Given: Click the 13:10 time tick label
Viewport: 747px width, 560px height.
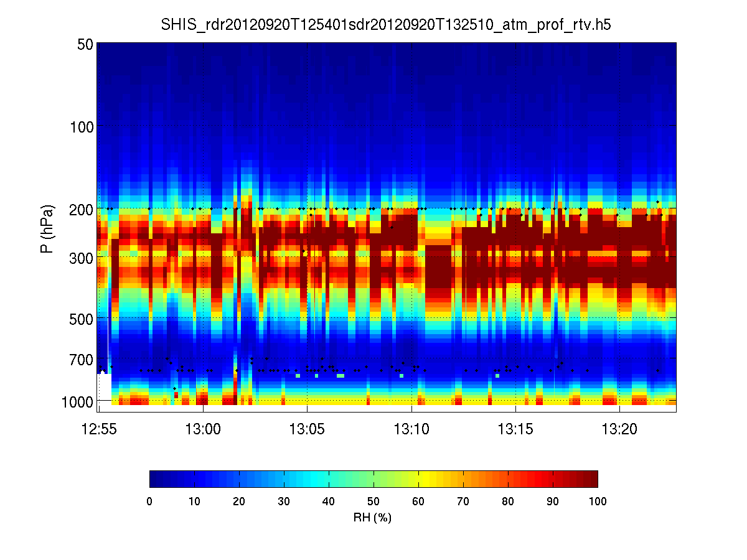Looking at the screenshot, I should click(x=411, y=428).
